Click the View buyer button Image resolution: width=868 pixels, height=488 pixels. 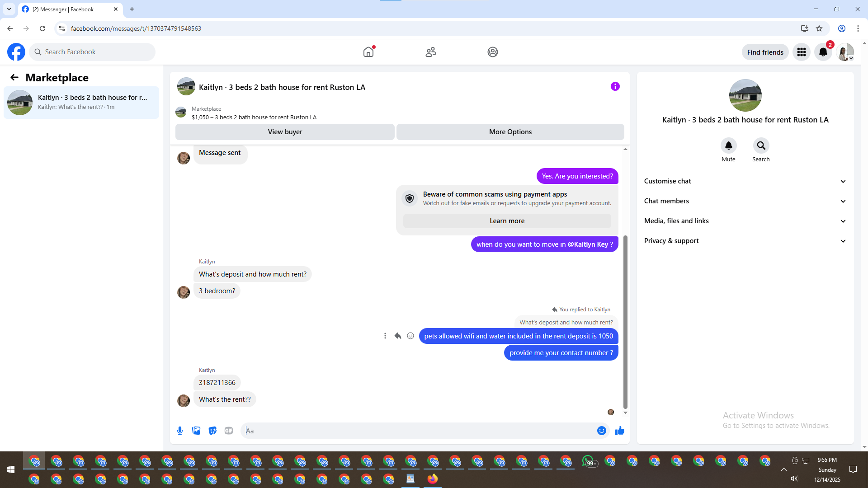285,132
